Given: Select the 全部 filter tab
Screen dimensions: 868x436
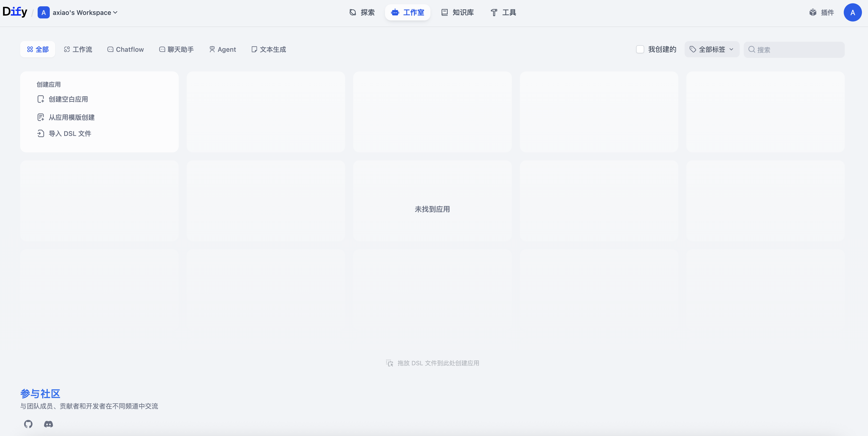Looking at the screenshot, I should pyautogui.click(x=38, y=50).
